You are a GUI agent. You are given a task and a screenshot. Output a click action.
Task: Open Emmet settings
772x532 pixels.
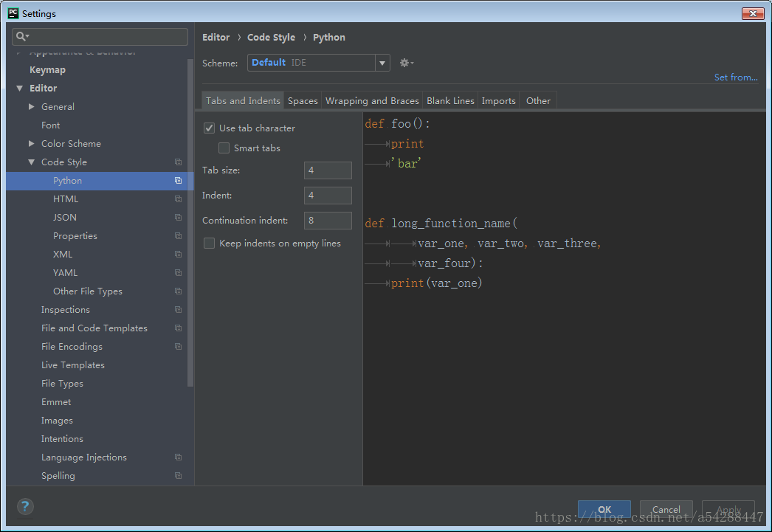(56, 402)
